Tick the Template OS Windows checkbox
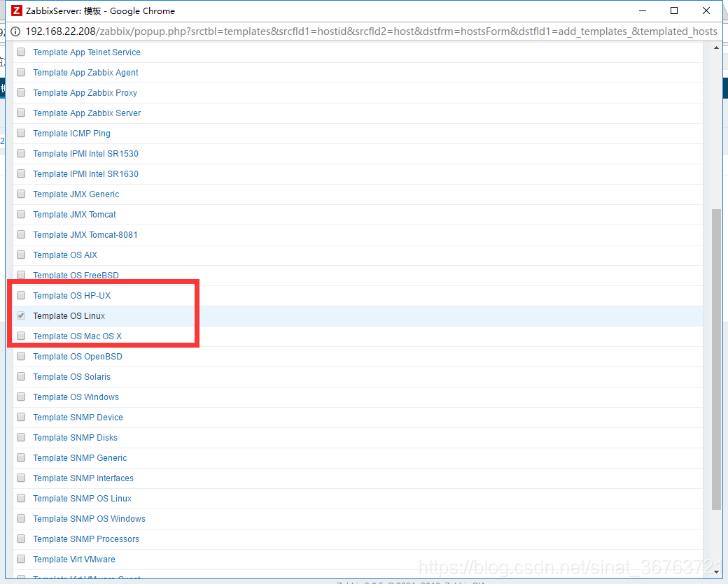The height and width of the screenshot is (584, 728). [21, 397]
